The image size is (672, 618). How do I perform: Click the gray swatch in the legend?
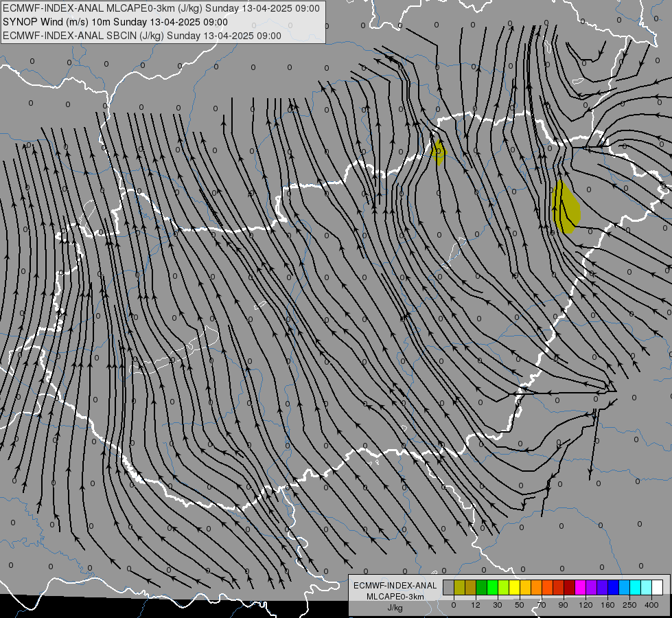tap(449, 587)
